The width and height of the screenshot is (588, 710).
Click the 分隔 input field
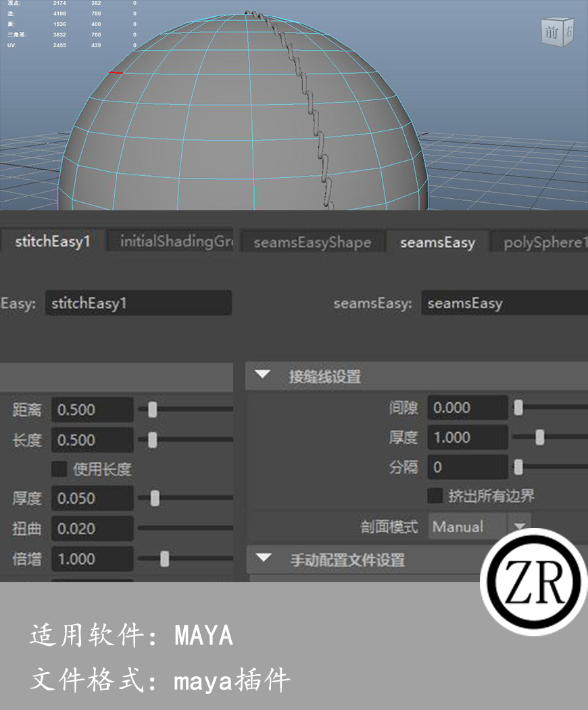point(466,467)
